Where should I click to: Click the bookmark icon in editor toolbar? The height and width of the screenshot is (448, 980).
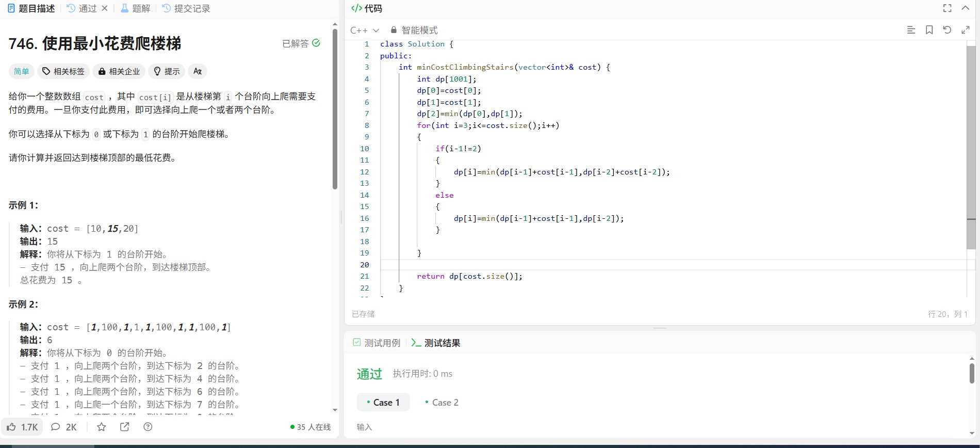(929, 30)
